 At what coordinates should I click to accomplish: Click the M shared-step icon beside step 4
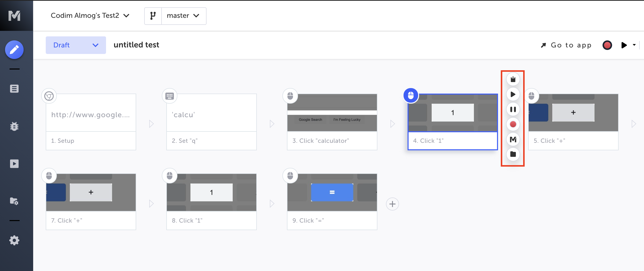[x=513, y=139]
